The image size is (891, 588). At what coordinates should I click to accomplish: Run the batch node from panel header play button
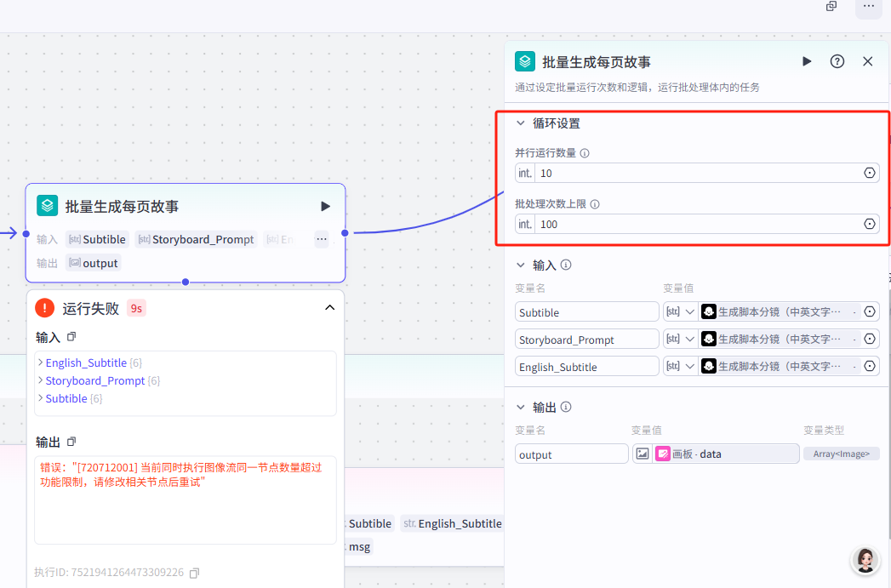(807, 61)
